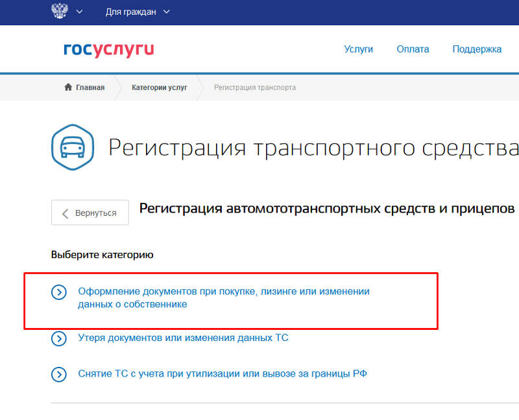Open the 'Оплата' menu item

413,49
